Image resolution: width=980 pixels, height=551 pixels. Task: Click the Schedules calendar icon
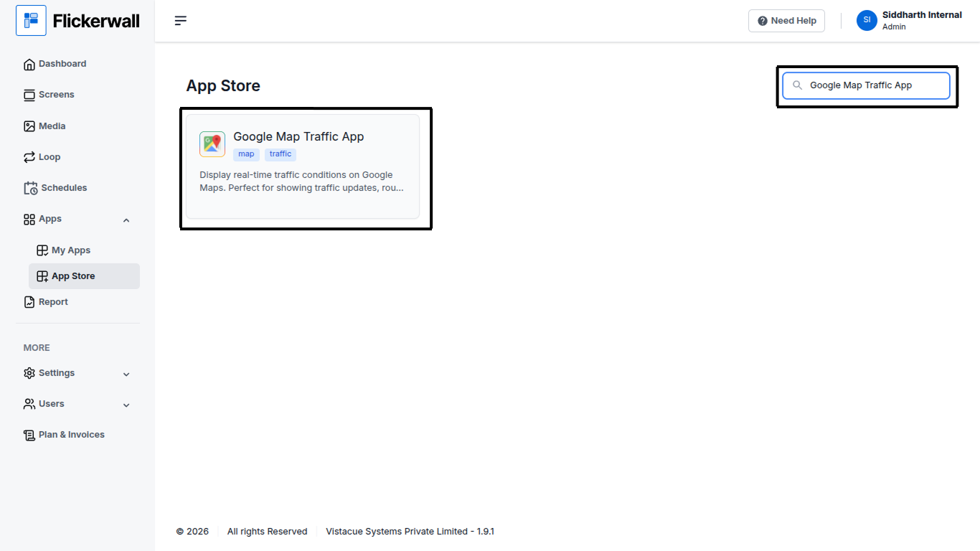(x=31, y=188)
